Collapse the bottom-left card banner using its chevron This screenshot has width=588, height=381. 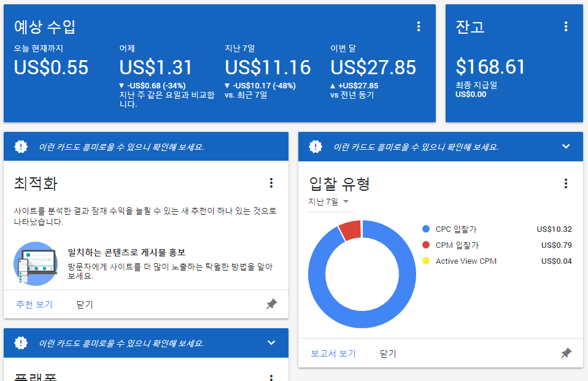271,343
